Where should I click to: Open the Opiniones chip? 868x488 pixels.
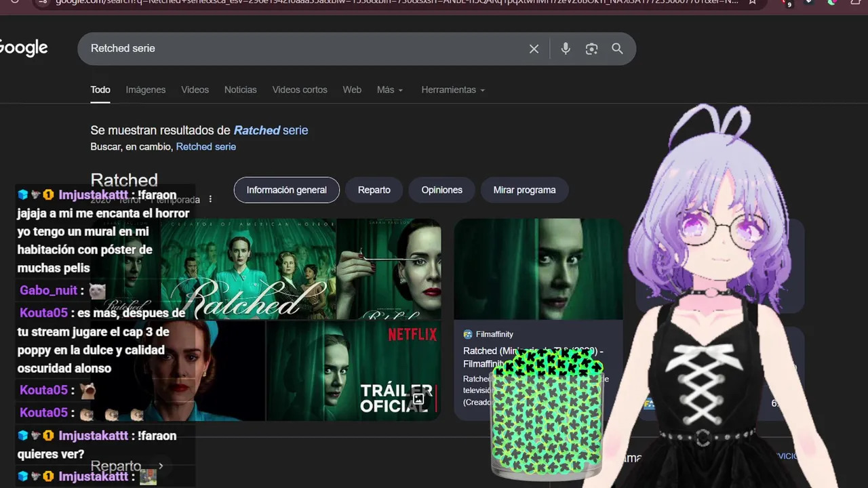441,190
